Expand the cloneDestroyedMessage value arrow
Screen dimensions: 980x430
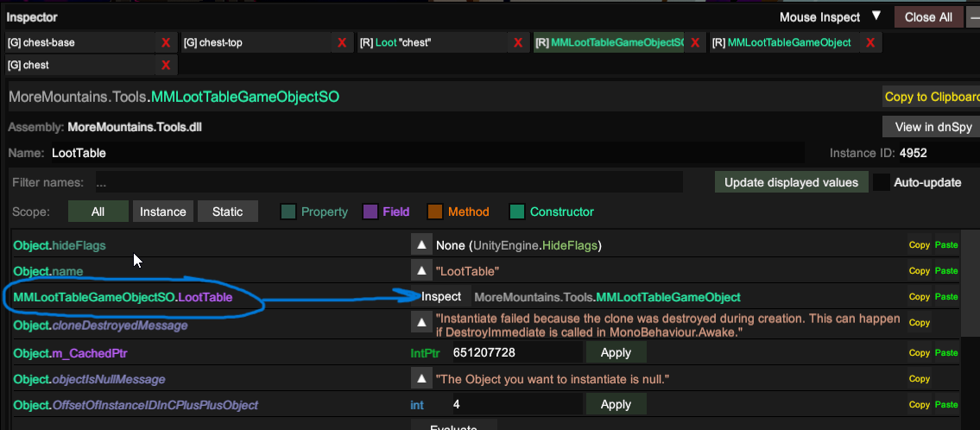coord(421,323)
